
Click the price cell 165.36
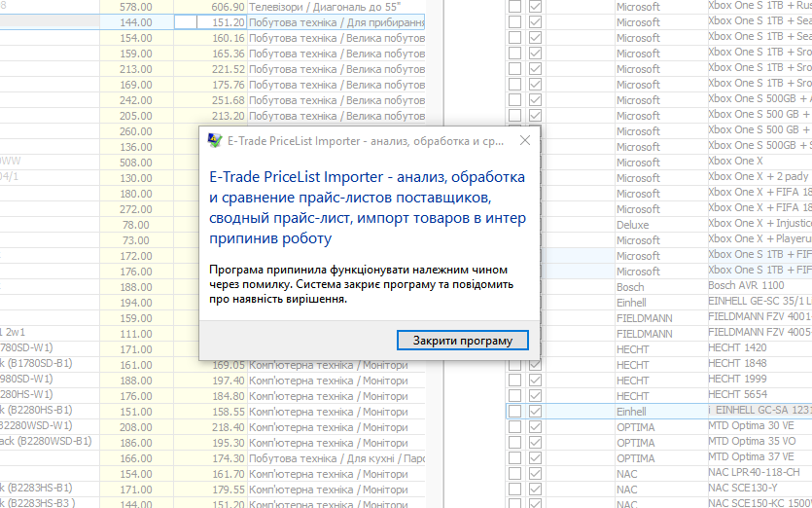point(210,54)
